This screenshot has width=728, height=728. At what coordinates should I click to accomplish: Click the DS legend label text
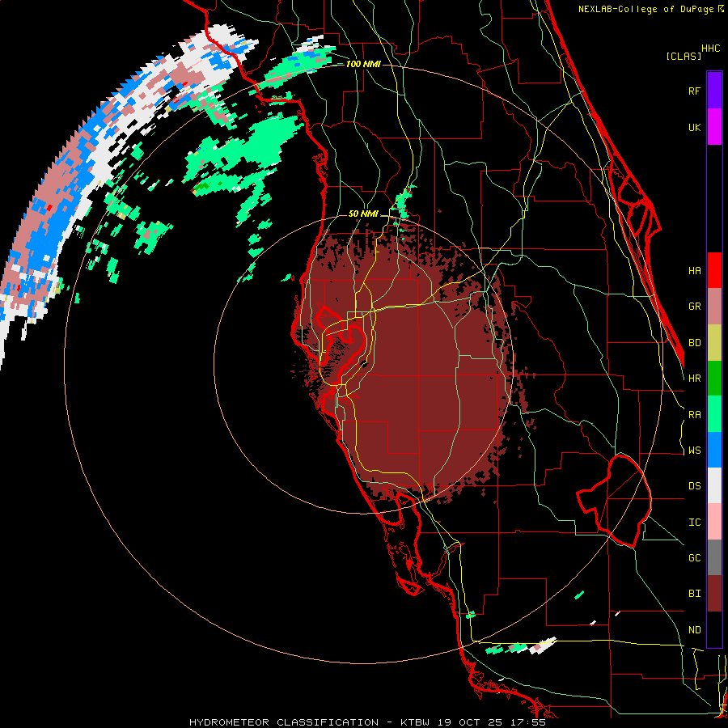pyautogui.click(x=694, y=486)
